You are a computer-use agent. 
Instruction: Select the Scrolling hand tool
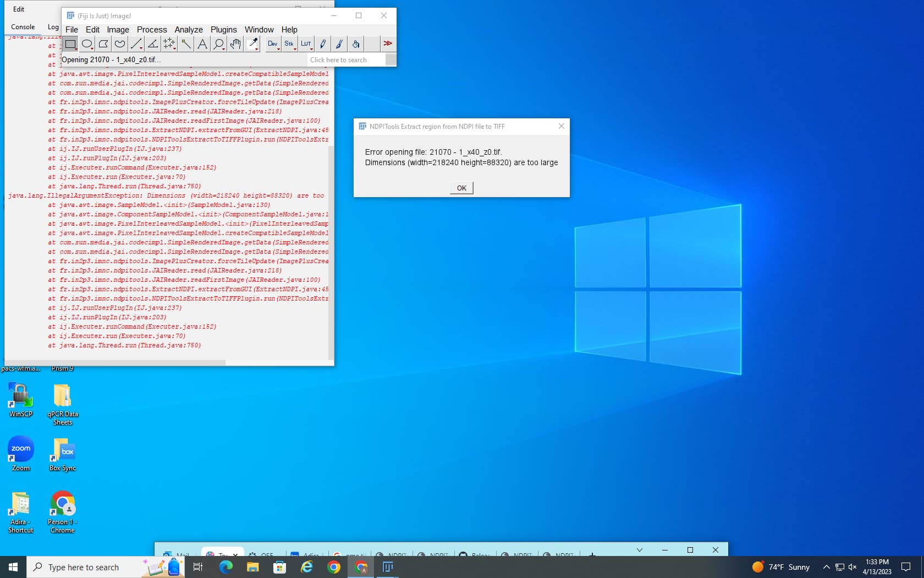(235, 44)
